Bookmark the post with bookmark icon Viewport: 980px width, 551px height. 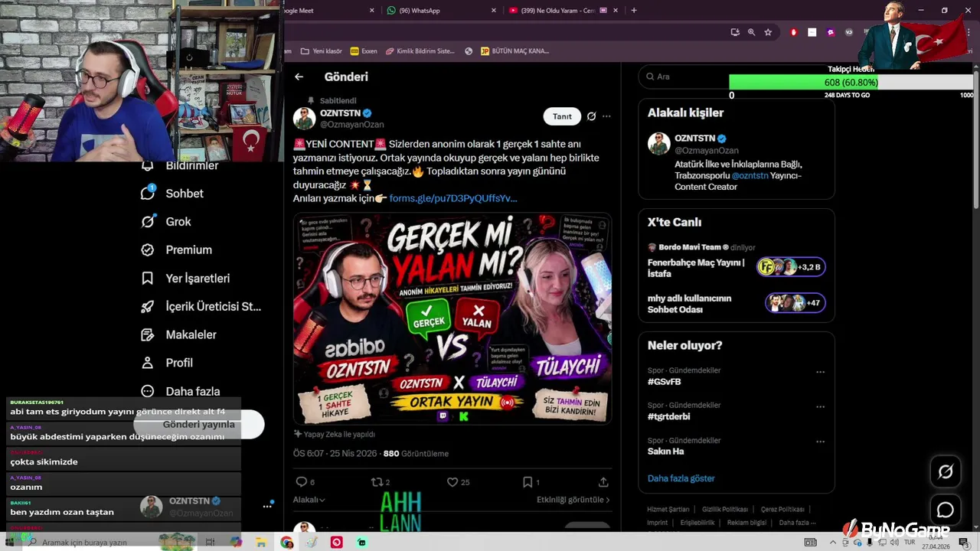pyautogui.click(x=528, y=482)
